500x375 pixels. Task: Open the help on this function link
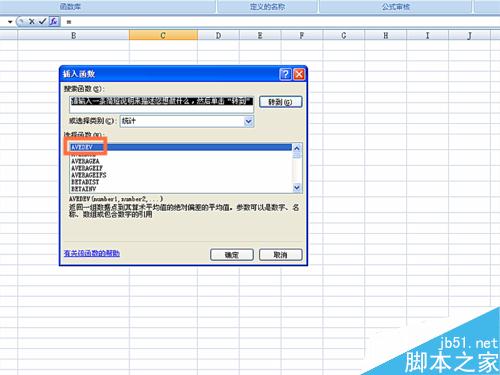pyautogui.click(x=92, y=253)
